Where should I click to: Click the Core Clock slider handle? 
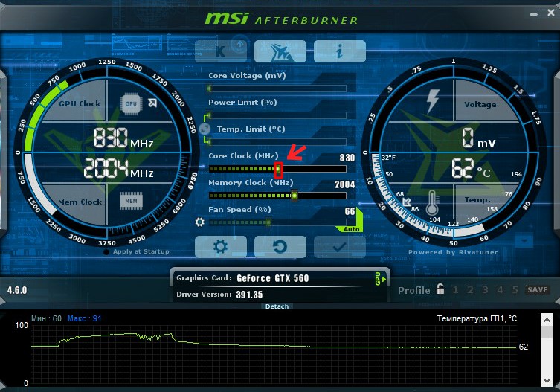point(278,170)
